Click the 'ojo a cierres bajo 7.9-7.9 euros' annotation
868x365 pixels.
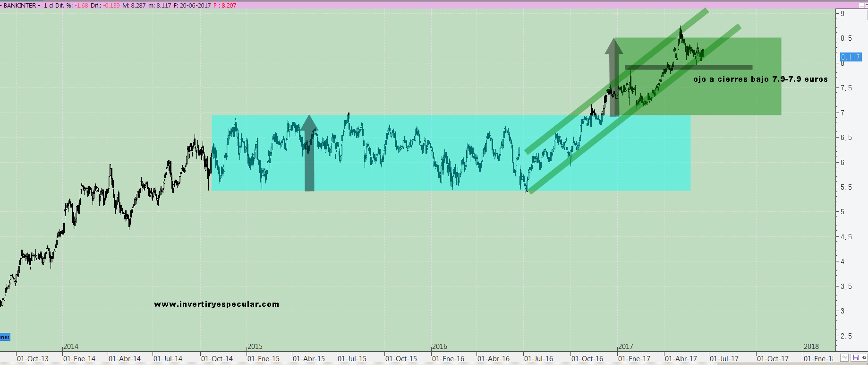pyautogui.click(x=760, y=79)
